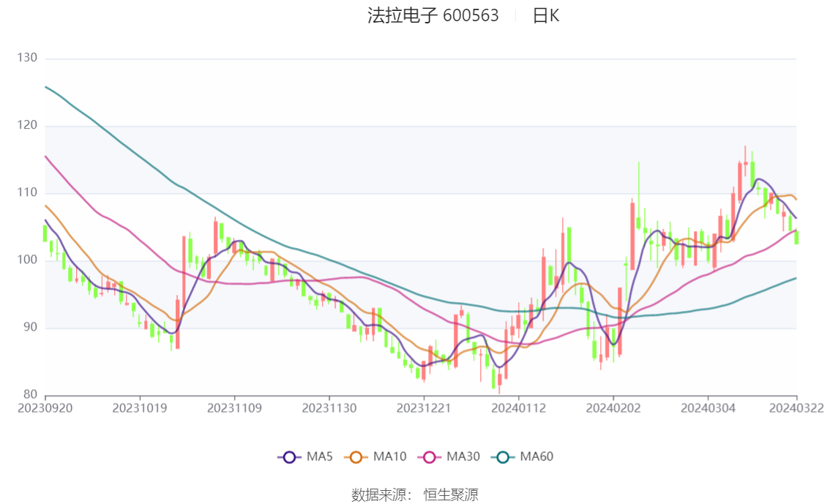Image resolution: width=830 pixels, height=504 pixels.
Task: Click the 110 price axis label
Action: pyautogui.click(x=27, y=192)
